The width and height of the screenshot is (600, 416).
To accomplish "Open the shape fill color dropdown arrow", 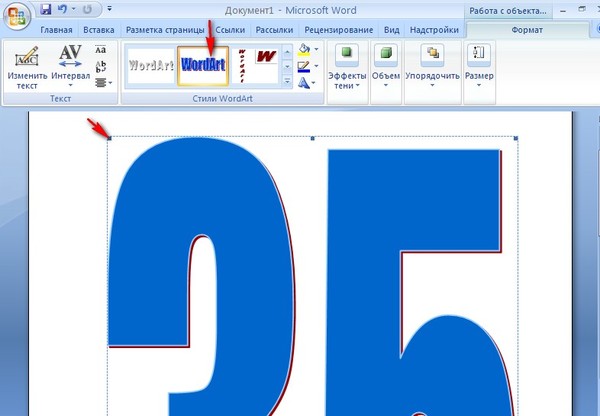I will point(316,49).
